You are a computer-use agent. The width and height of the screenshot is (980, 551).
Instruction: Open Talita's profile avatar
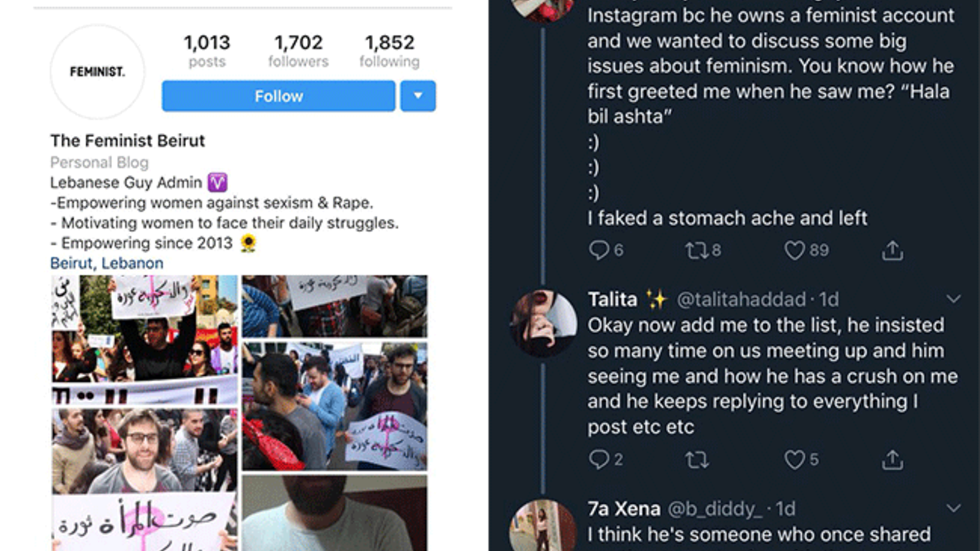543,323
